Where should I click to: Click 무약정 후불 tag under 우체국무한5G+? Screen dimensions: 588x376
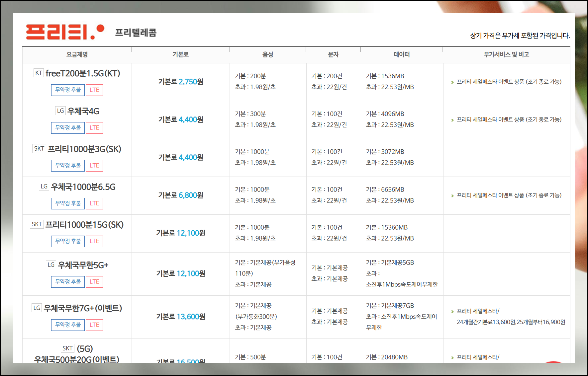(68, 282)
